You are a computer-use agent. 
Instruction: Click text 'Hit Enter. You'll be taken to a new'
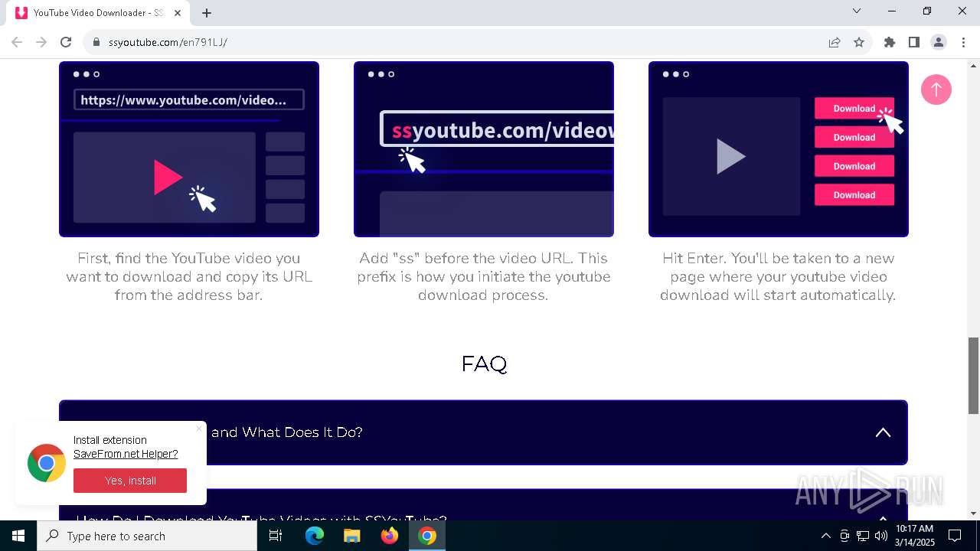tap(778, 259)
